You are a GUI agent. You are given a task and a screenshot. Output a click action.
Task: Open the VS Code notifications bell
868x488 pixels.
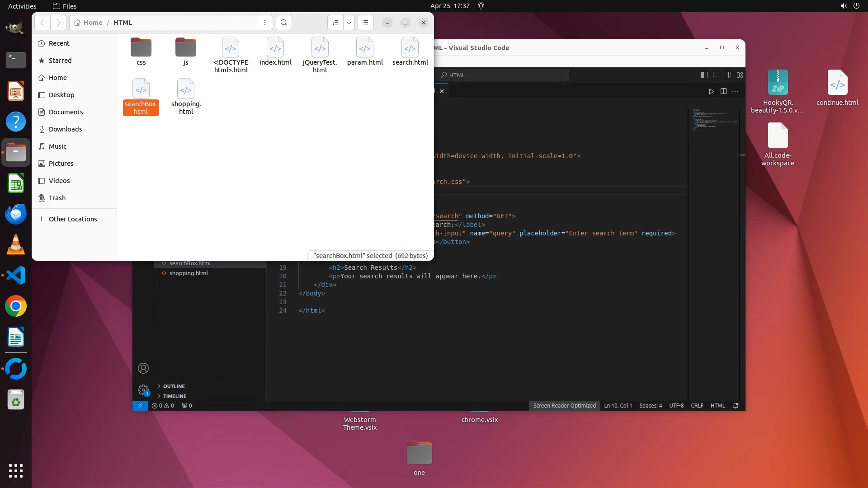pos(736,406)
